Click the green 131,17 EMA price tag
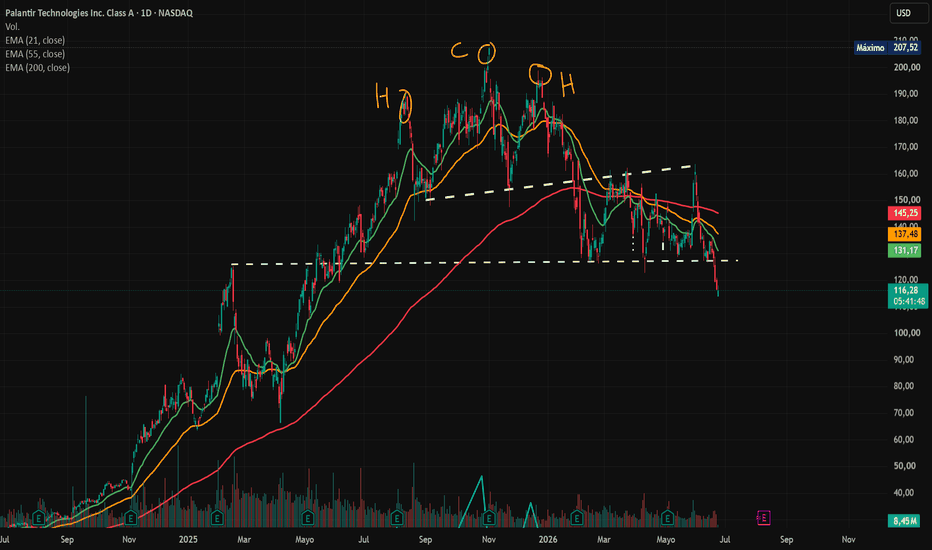932x550 pixels. pyautogui.click(x=905, y=250)
